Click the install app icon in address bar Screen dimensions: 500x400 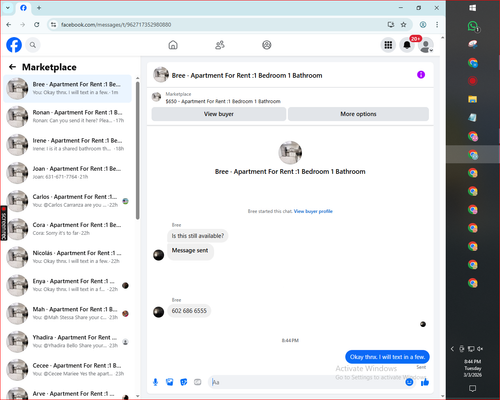(391, 24)
